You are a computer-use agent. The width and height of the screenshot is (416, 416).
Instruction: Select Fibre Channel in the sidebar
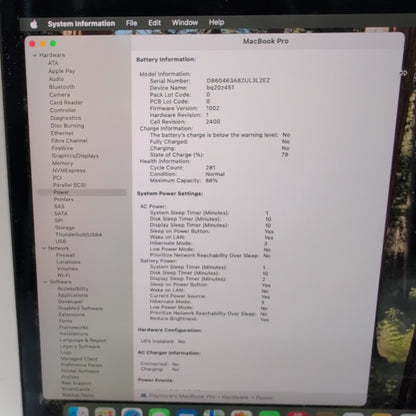coord(69,141)
